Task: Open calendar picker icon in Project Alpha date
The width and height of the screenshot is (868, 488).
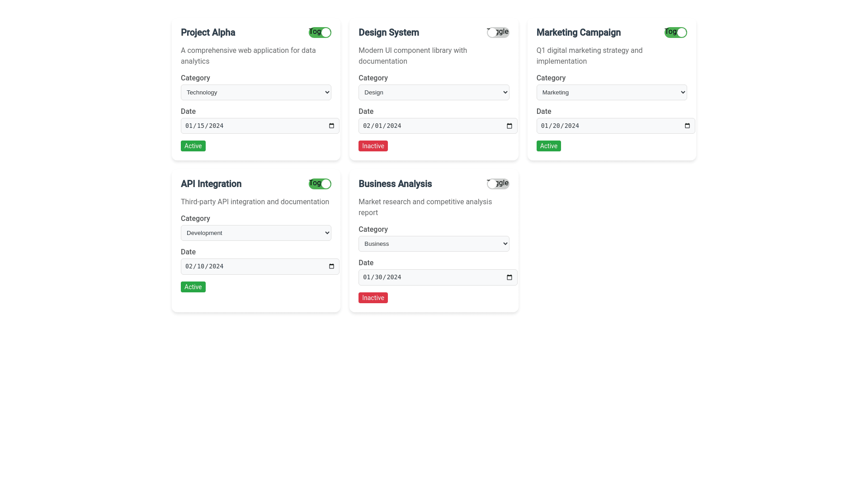Action: [331, 126]
